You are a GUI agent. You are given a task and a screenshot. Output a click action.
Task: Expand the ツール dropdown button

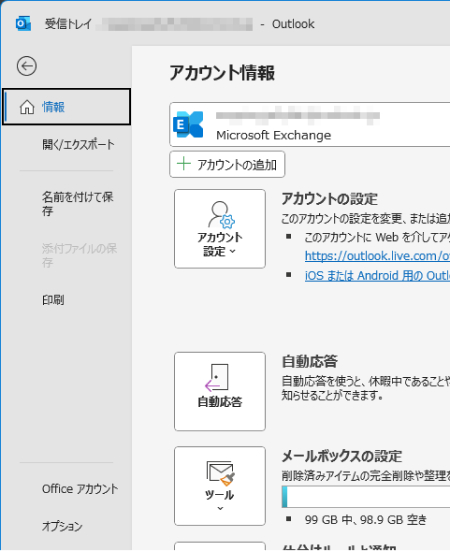220,486
